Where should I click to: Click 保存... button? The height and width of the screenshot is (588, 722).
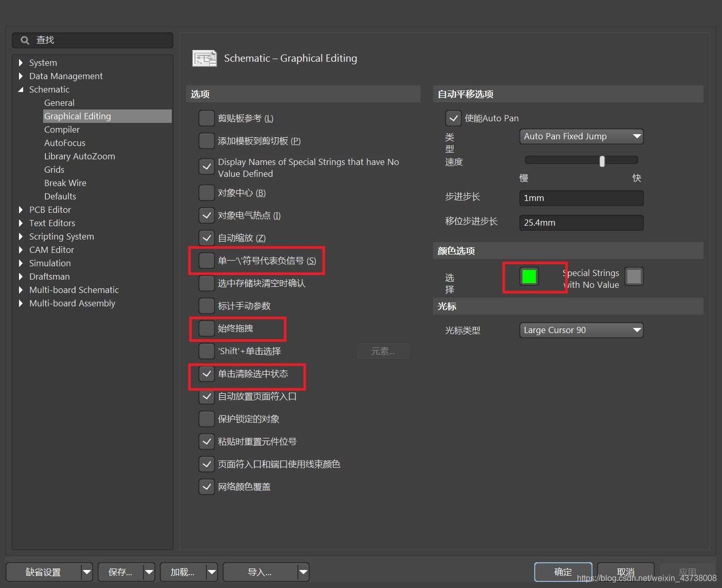coord(120,572)
